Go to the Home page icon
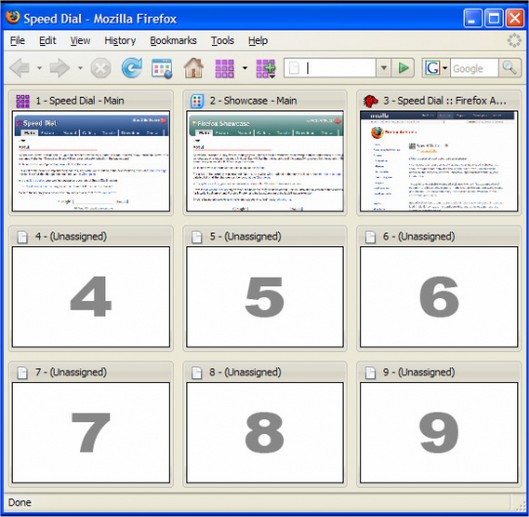This screenshot has width=529, height=517. 194,68
